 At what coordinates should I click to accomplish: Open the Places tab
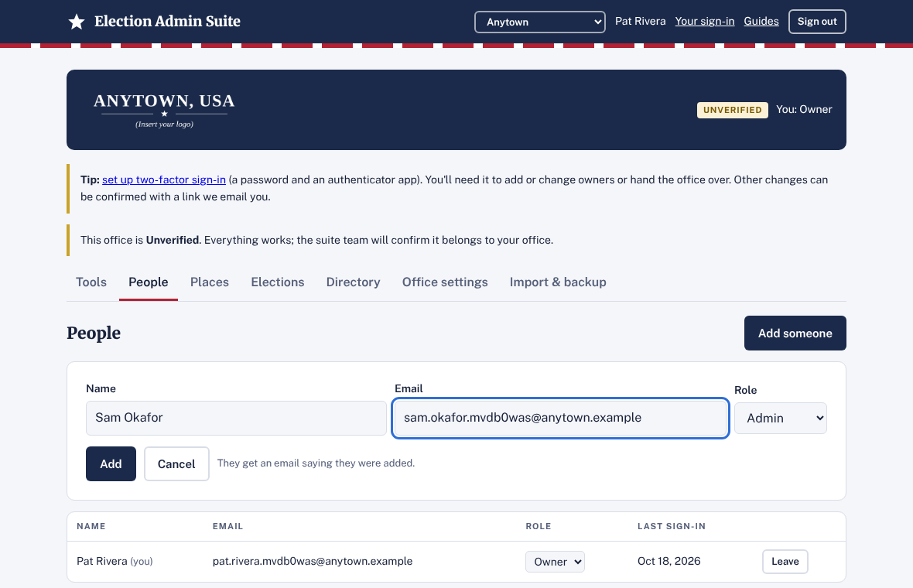pos(210,282)
